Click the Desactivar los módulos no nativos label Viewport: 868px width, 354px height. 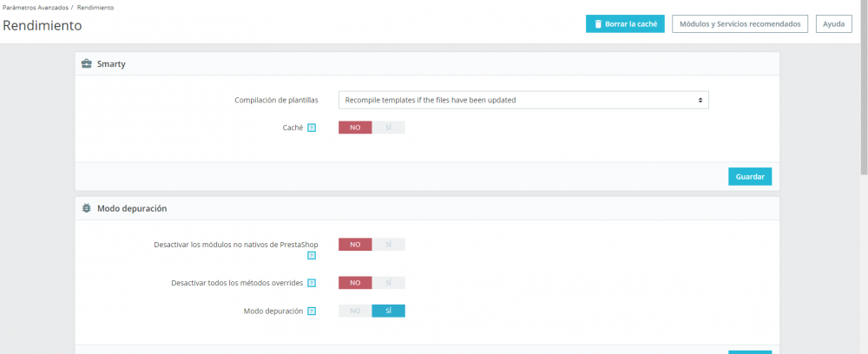click(236, 245)
